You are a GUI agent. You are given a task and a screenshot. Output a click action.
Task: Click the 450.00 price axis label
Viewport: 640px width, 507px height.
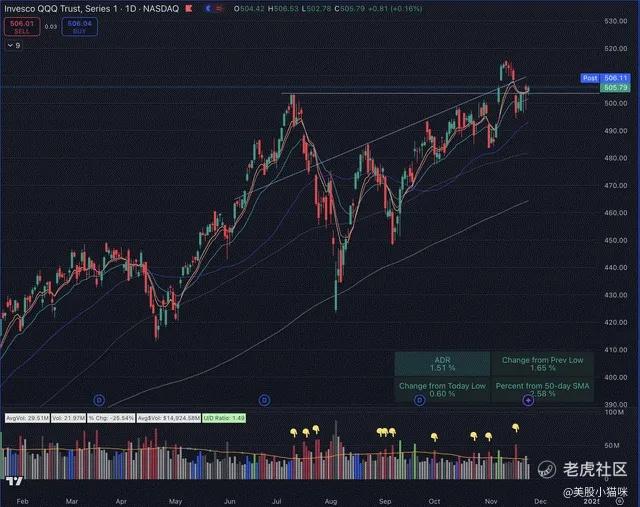tap(616, 240)
